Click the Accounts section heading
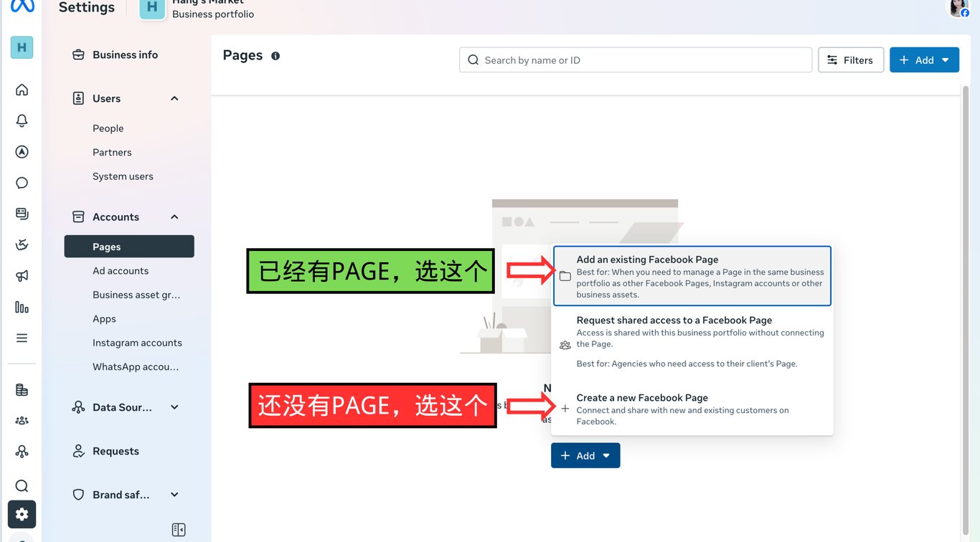The image size is (980, 542). [116, 217]
